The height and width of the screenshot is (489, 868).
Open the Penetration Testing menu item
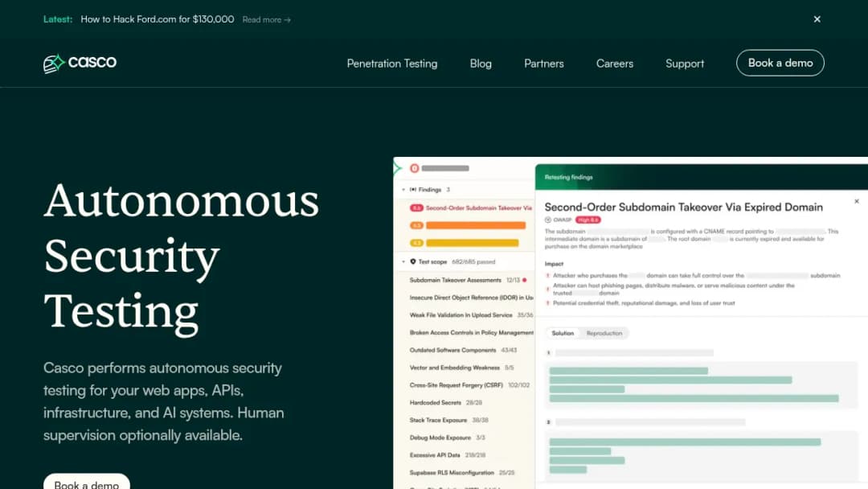click(x=392, y=64)
